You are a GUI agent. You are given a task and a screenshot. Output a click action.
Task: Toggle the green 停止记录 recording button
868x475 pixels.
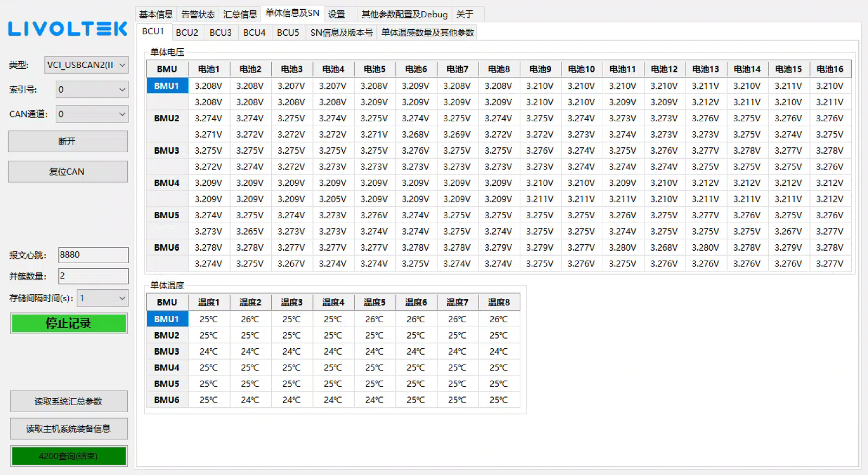click(x=69, y=323)
